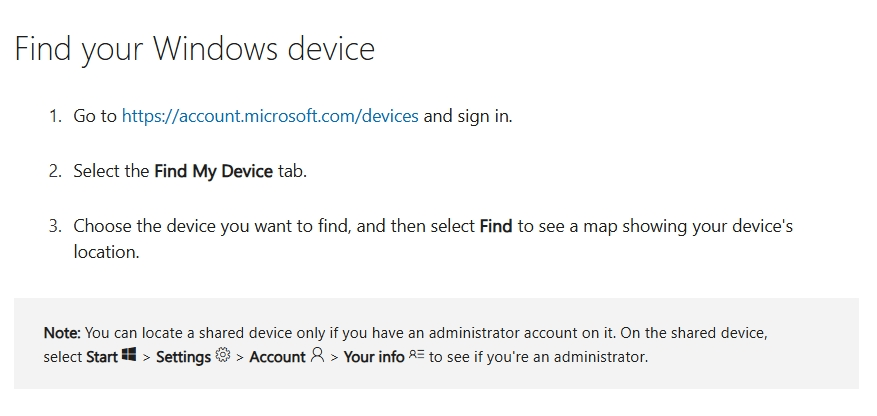Click the bold 'Start' text in the note
This screenshot has width=877, height=416.
(x=102, y=357)
